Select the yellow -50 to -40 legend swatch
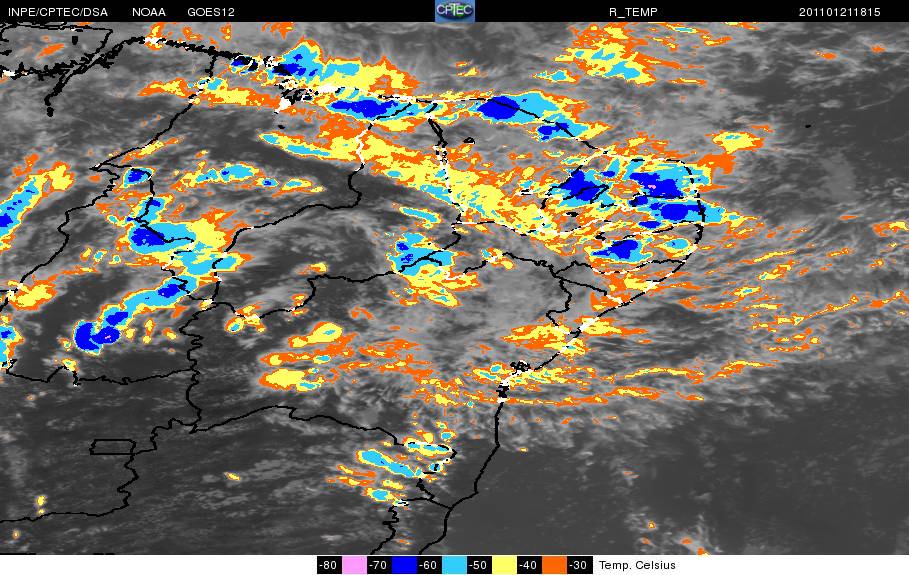The image size is (909, 575). click(504, 565)
